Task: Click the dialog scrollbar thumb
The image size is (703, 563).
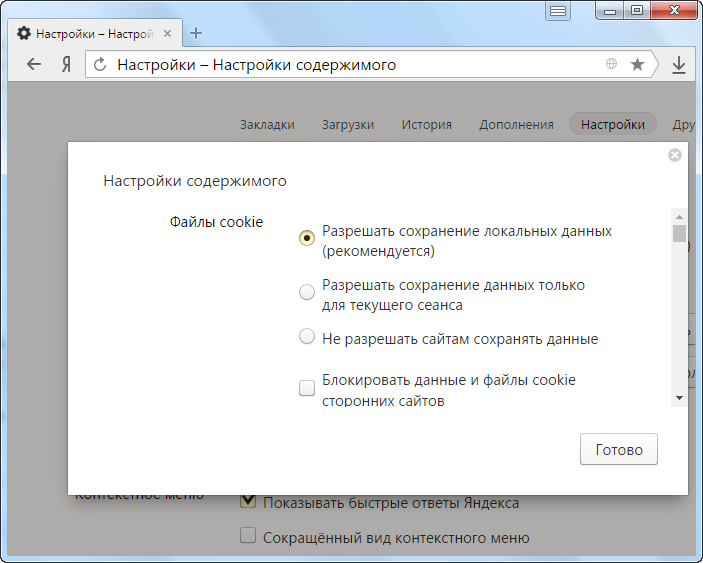Action: coord(679,233)
